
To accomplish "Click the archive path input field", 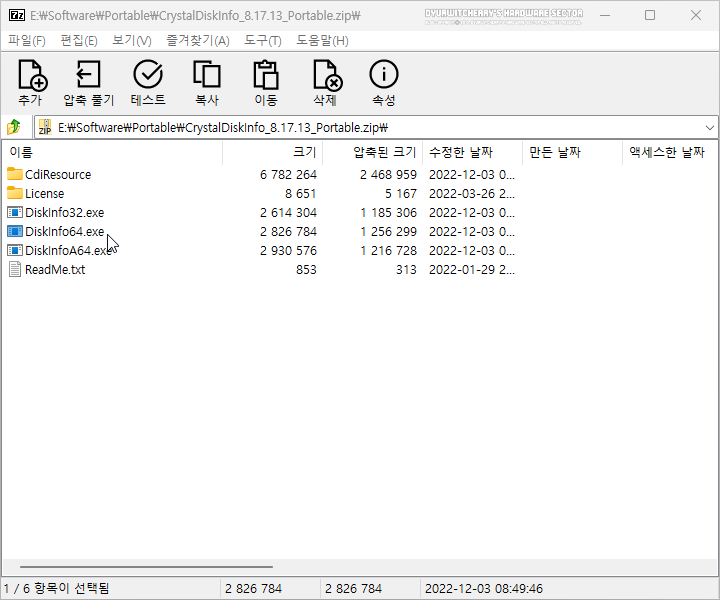I will 374,128.
